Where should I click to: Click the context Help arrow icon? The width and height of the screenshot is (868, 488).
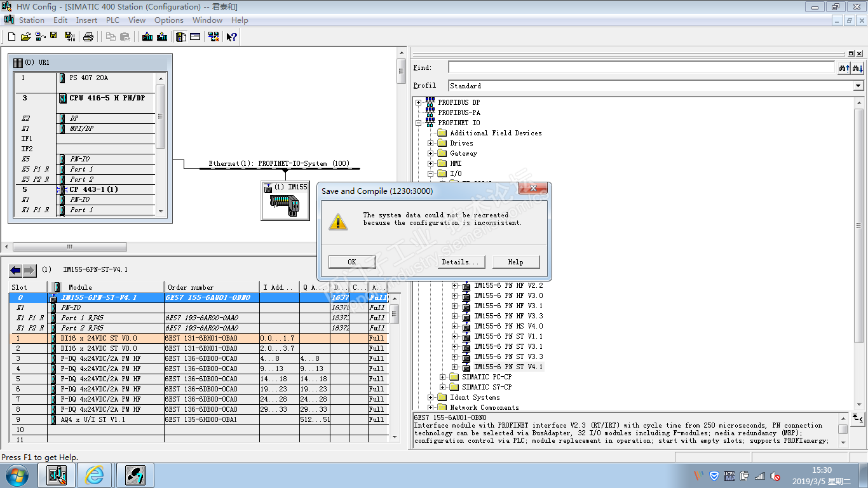232,37
